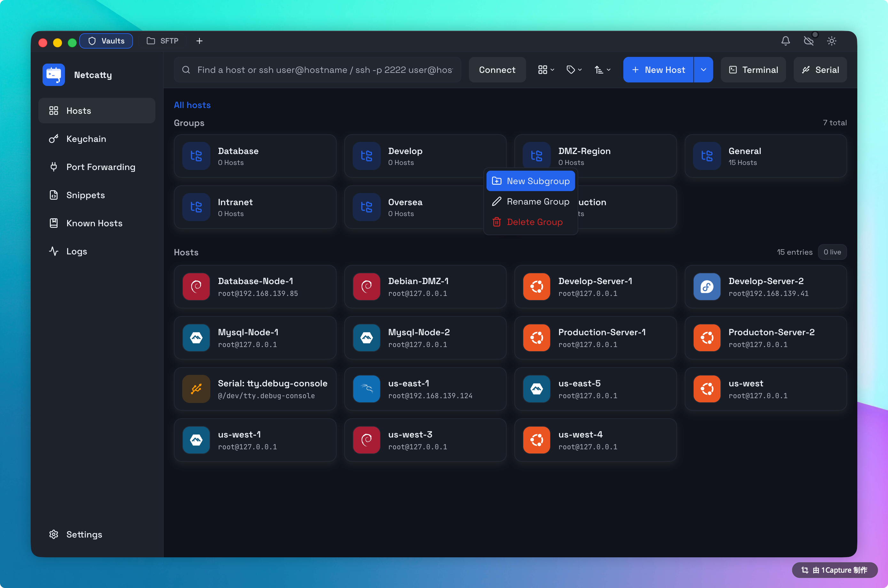
Task: Click the host search input field
Action: [x=324, y=70]
